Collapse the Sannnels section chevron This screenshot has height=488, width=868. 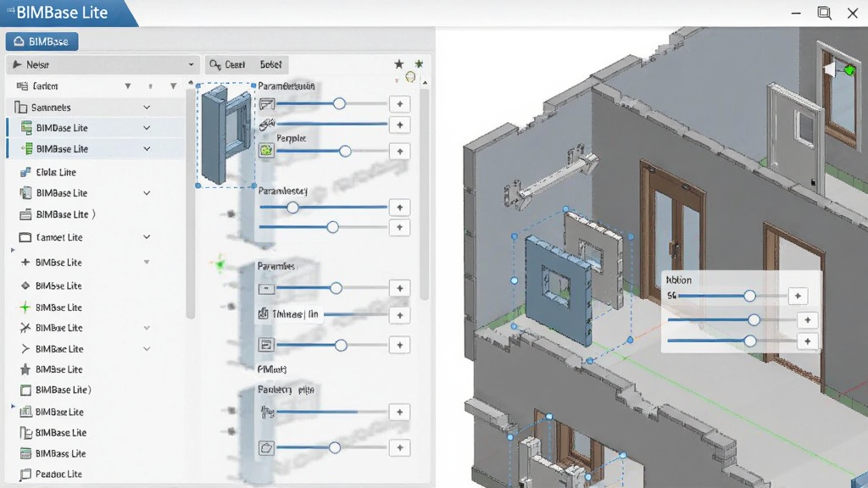[147, 108]
